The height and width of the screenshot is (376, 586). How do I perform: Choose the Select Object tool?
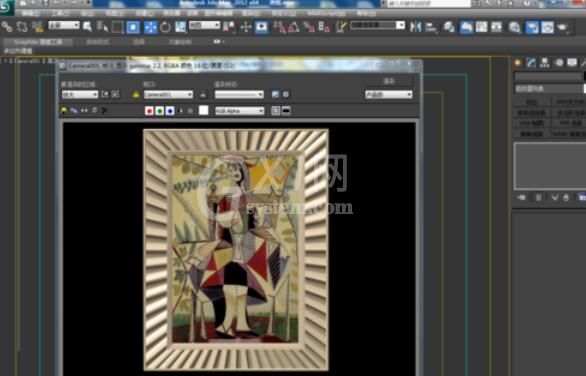coord(87,27)
